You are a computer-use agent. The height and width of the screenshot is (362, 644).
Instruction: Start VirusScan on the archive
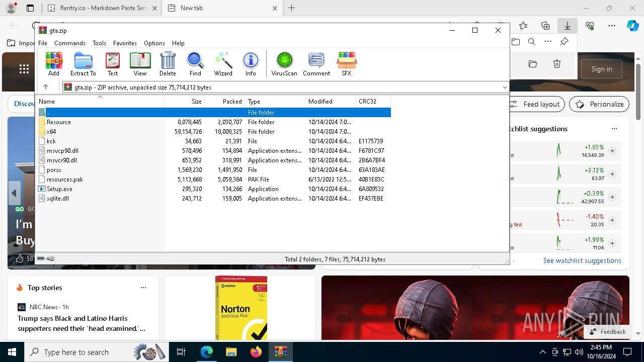(x=284, y=64)
